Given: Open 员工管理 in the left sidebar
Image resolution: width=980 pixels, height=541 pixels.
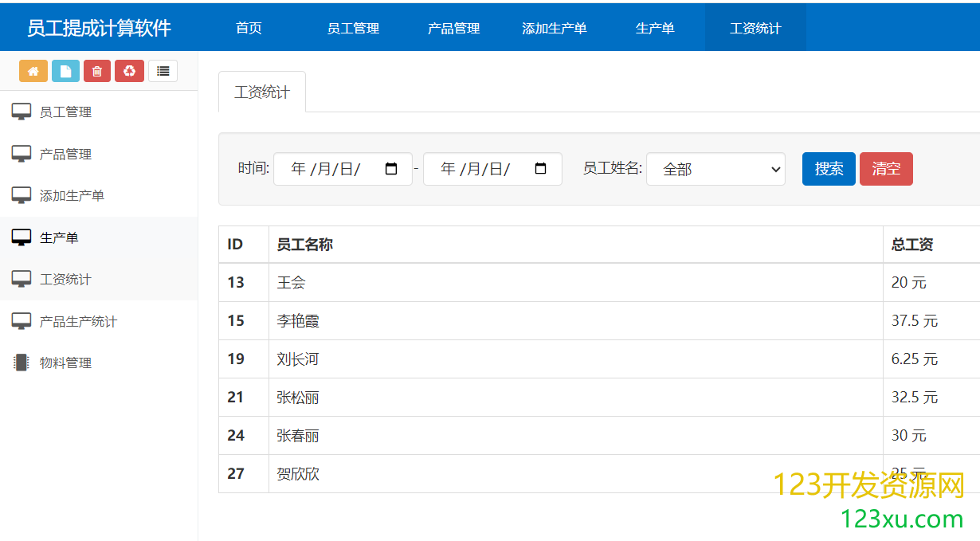Looking at the screenshot, I should click(65, 112).
